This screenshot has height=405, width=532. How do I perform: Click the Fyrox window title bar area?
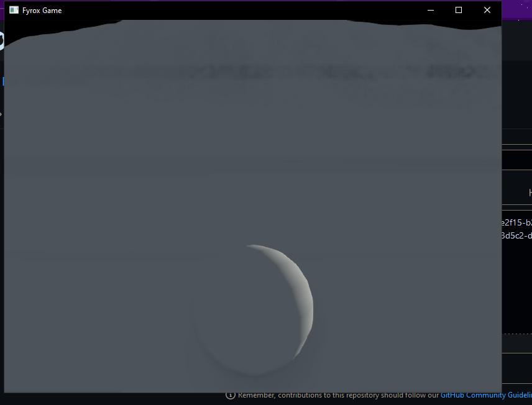[249, 10]
